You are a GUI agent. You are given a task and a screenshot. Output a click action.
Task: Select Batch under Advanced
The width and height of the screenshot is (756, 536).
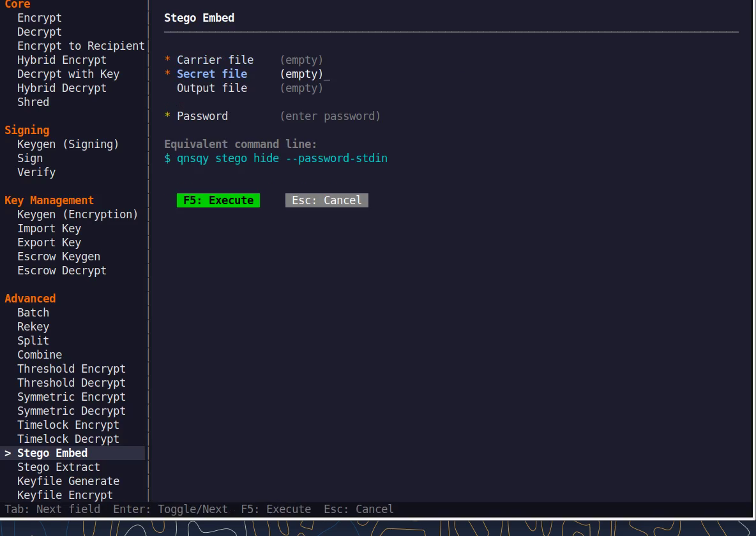pos(33,312)
